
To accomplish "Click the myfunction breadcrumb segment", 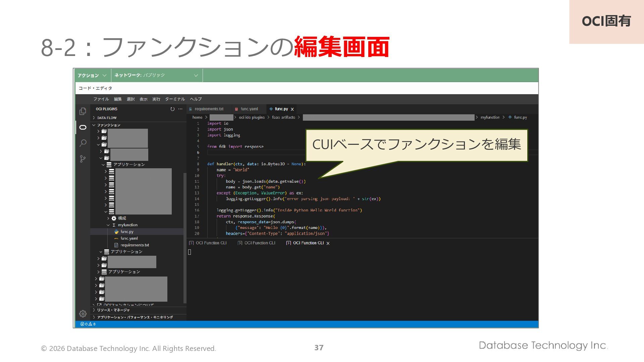I will tap(490, 117).
